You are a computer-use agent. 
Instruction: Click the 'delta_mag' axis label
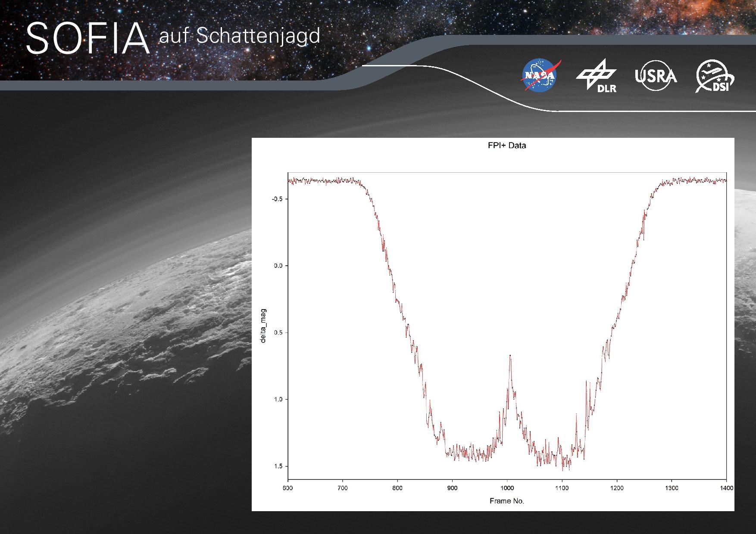[x=263, y=326]
